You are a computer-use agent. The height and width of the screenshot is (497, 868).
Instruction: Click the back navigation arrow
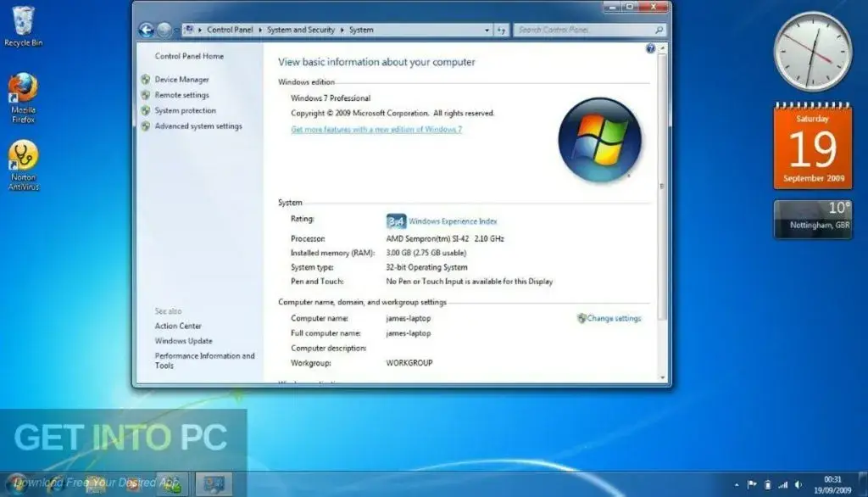[148, 28]
